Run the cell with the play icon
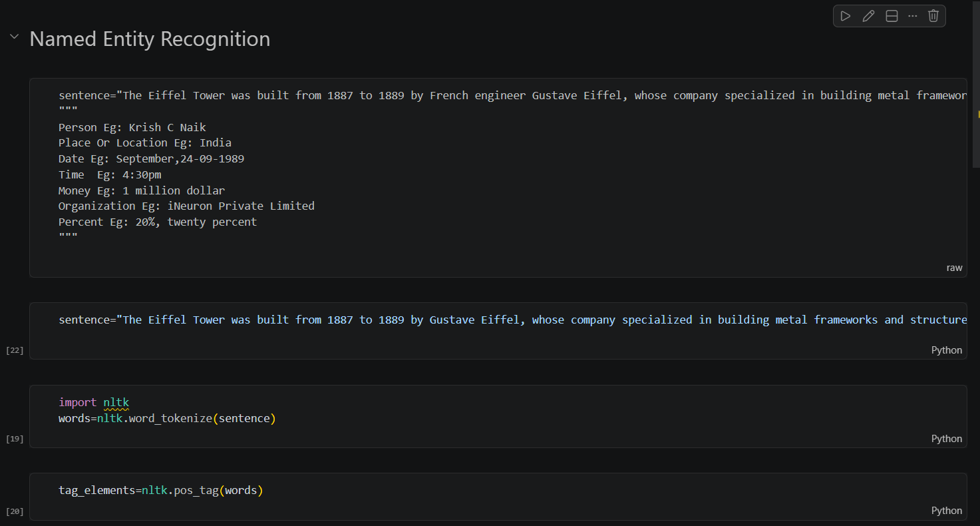The width and height of the screenshot is (980, 526). click(x=846, y=16)
